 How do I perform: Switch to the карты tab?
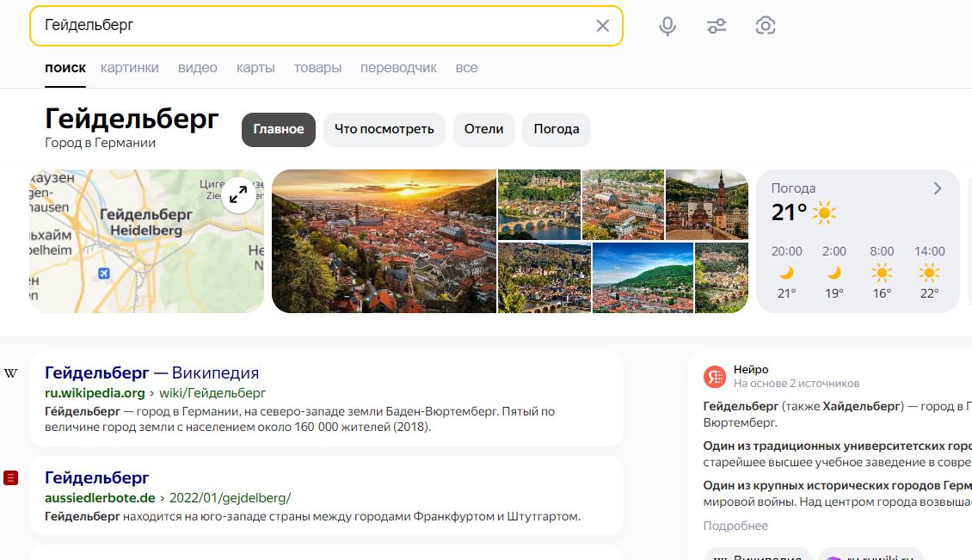[255, 68]
